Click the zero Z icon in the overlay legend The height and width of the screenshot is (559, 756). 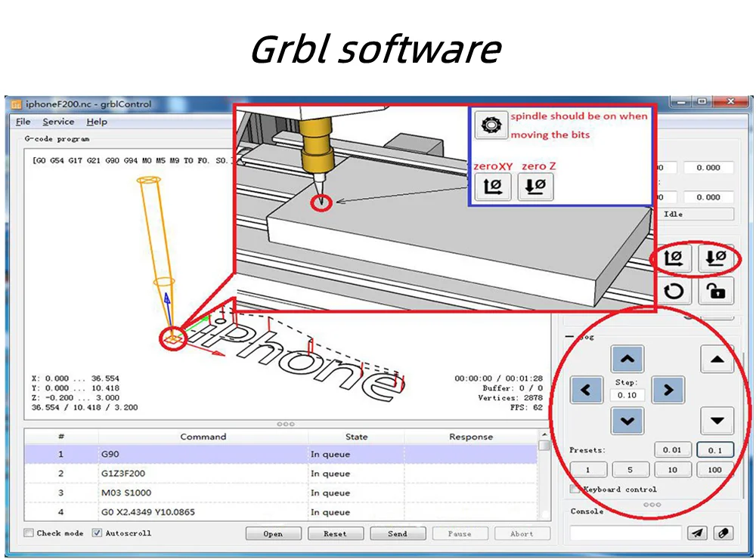pos(535,186)
